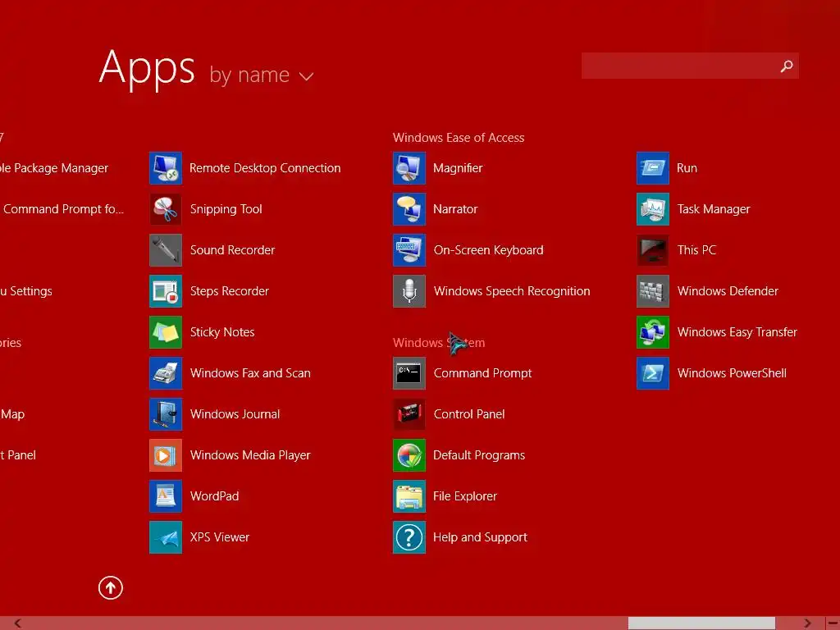Click the partially visible 'Package Manager' entry
Image resolution: width=840 pixels, height=630 pixels.
coord(54,168)
